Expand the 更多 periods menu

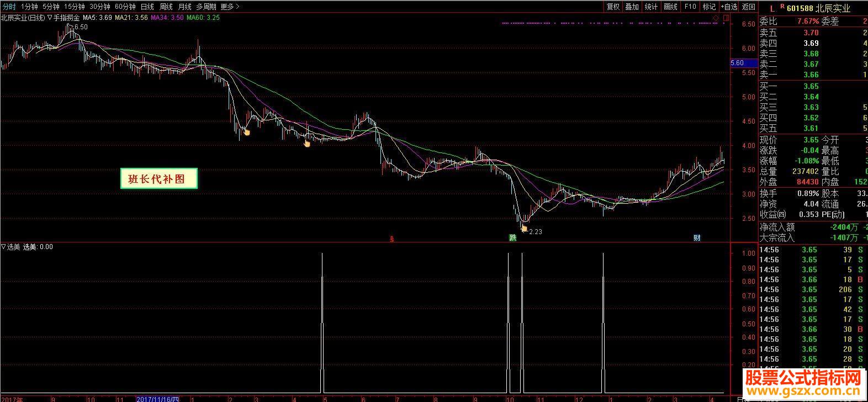[230, 7]
